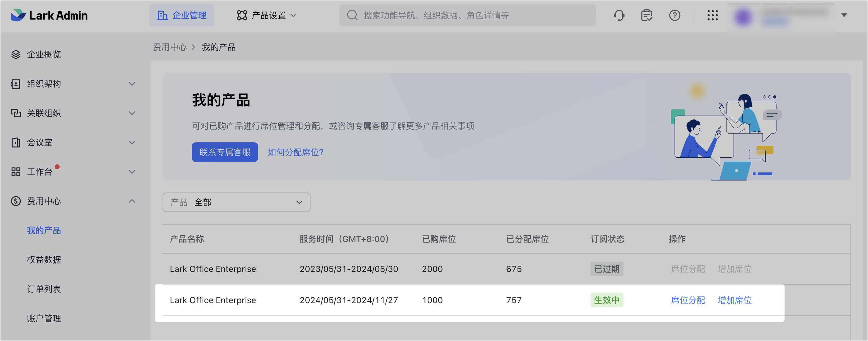868x341 pixels.
Task: Click 增加席位 for the 已过期 subscription
Action: pos(734,269)
